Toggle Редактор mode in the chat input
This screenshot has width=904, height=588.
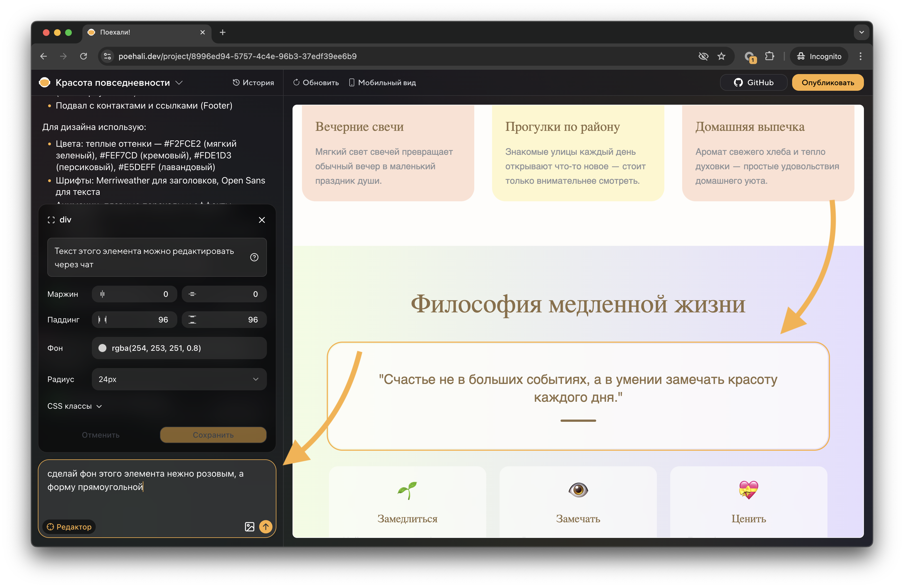pyautogui.click(x=69, y=527)
